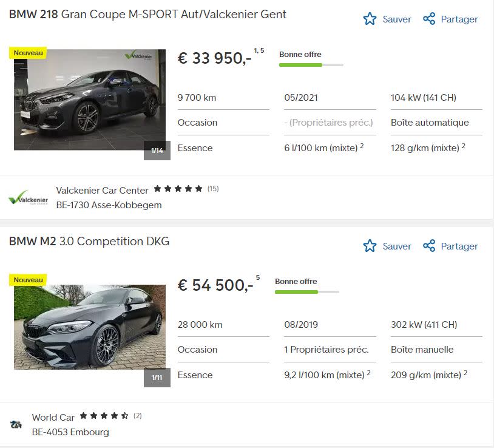Click the Valckenier Car Center dealer name
The image size is (494, 448).
click(x=102, y=190)
